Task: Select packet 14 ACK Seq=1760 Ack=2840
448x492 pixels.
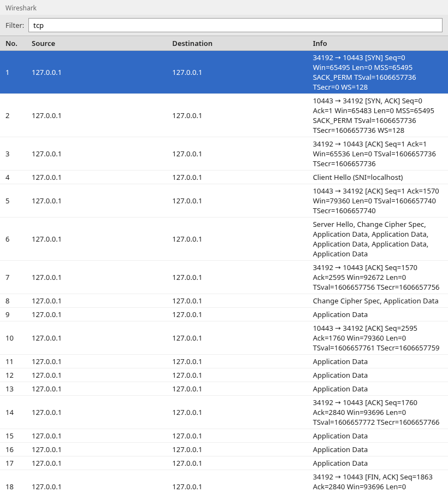Action: click(224, 412)
